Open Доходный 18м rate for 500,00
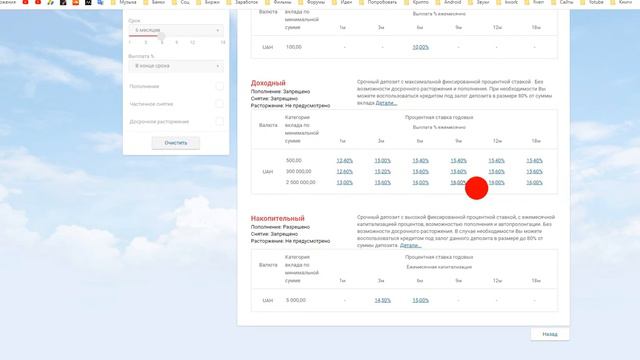Viewport: 640px width, 360px height. pos(534,161)
